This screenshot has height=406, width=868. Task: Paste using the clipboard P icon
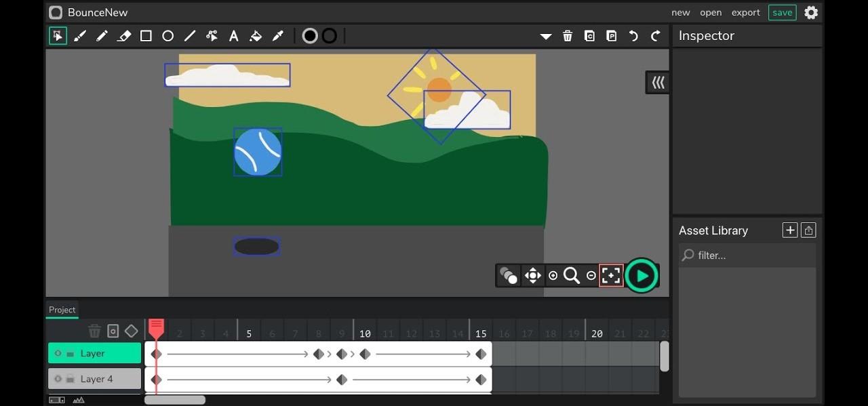point(611,37)
